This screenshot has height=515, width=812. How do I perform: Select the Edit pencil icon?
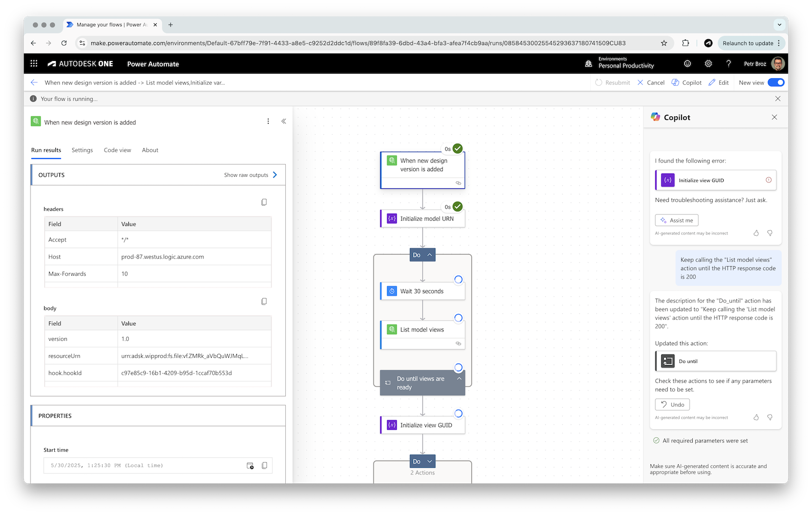click(719, 82)
